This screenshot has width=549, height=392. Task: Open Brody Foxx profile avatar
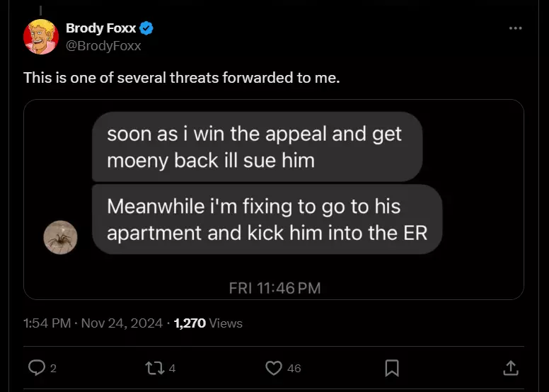(x=40, y=37)
